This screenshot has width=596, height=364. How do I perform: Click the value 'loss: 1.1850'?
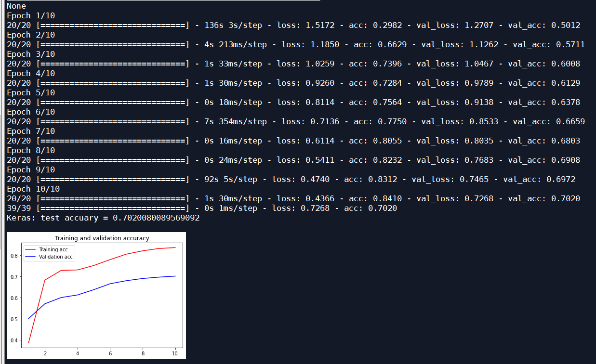click(310, 44)
